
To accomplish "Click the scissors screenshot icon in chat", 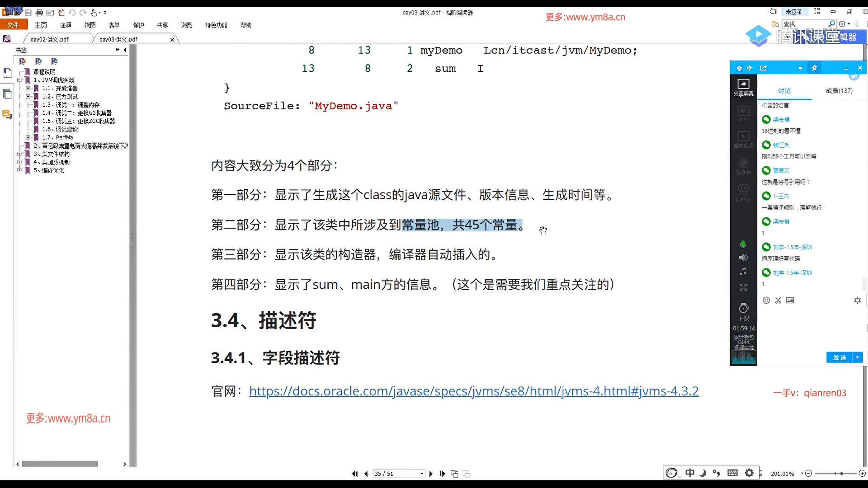I will 778,300.
